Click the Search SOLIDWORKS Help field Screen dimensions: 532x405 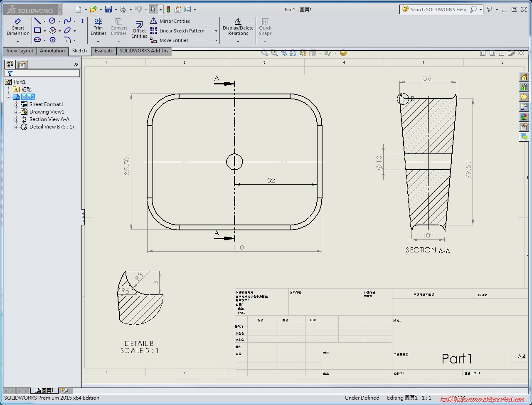pos(438,10)
